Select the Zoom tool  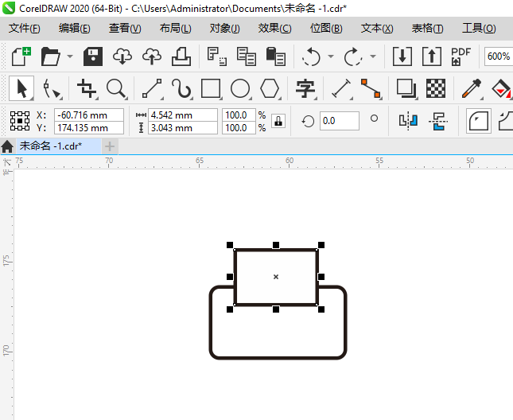(x=116, y=88)
